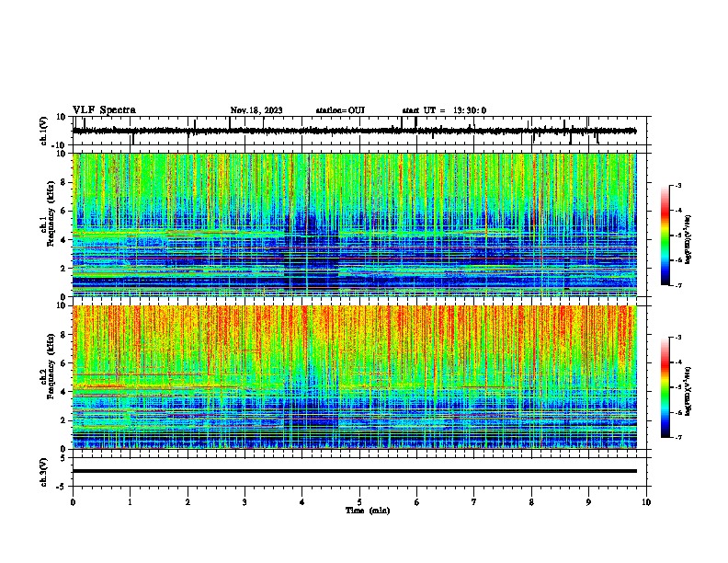Click the ch.1 colorbar log(PSD) units label
Viewport: 728px width, 563px height.
(x=688, y=240)
